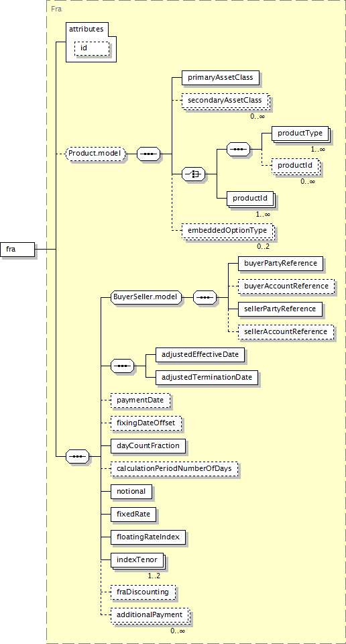
Task: Select the choice compositor icon under Product.model
Action: [194, 174]
